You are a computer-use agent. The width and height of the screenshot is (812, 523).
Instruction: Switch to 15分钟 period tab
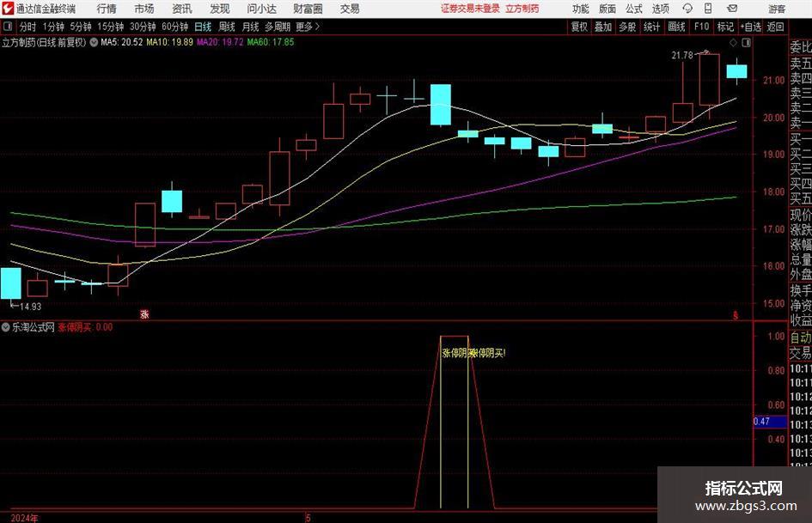tap(111, 27)
